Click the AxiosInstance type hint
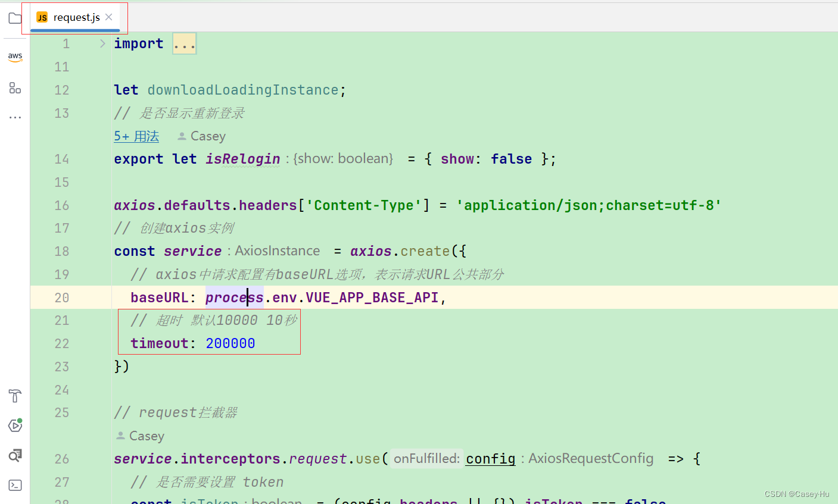 click(x=277, y=251)
